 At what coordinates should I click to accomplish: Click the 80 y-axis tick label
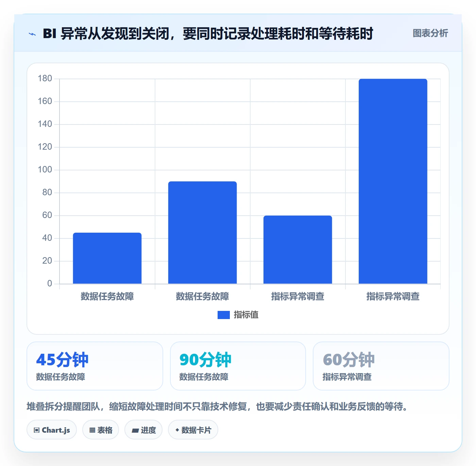pyautogui.click(x=47, y=193)
